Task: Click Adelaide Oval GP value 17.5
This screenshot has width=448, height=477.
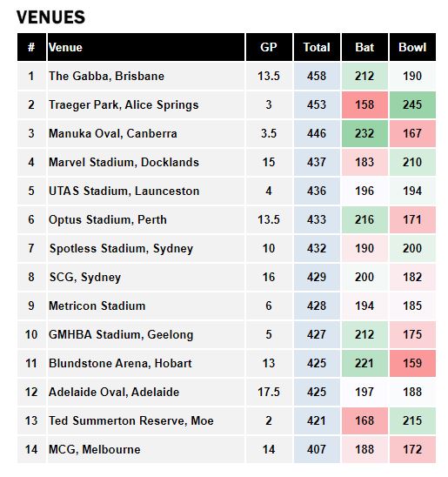Action: 269,392
